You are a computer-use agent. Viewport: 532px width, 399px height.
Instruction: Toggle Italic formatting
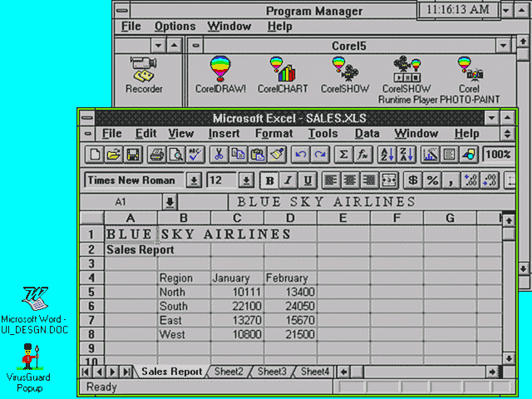288,180
